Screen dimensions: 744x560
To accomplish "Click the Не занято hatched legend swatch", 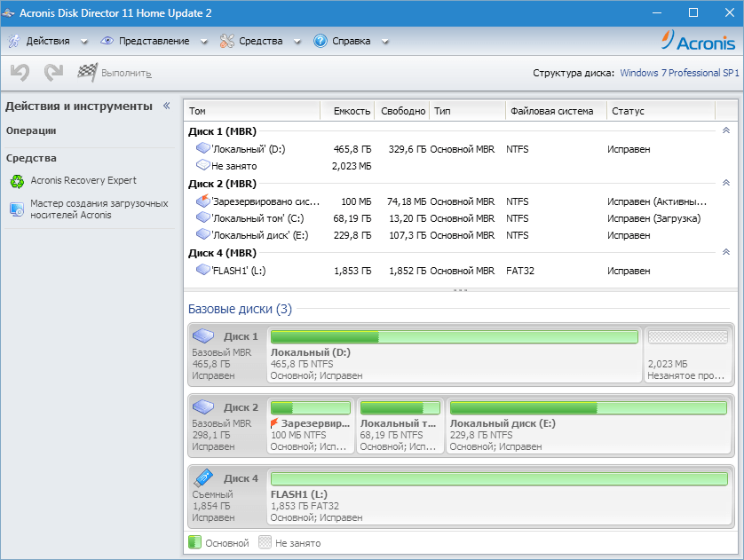I will point(265,542).
